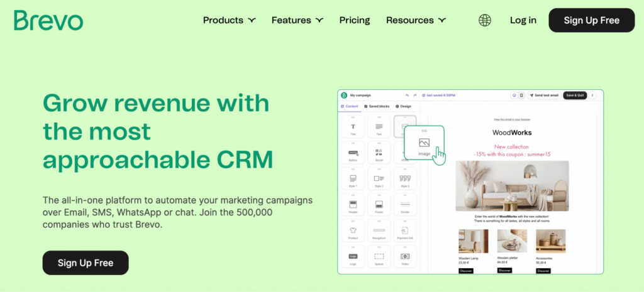Click the redo arrow in editor

click(415, 95)
